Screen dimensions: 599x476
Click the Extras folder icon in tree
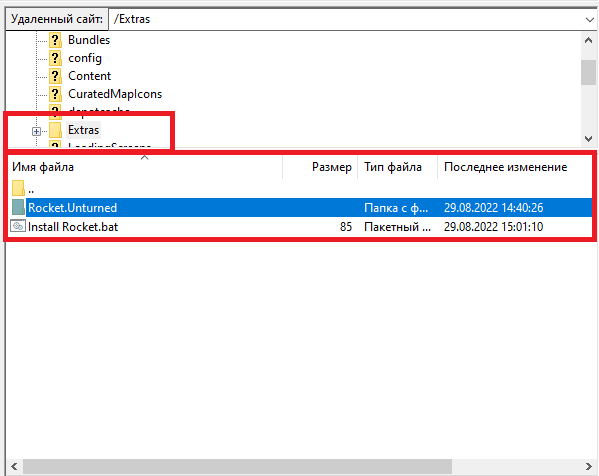pos(55,130)
